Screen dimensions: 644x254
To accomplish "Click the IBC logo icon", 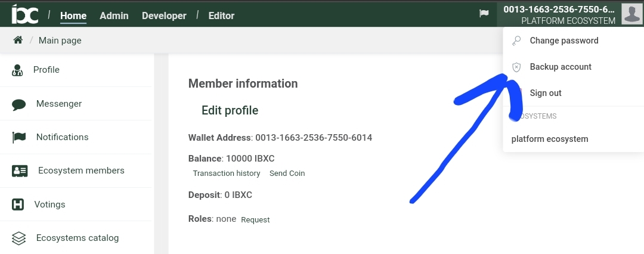I will coord(24,14).
